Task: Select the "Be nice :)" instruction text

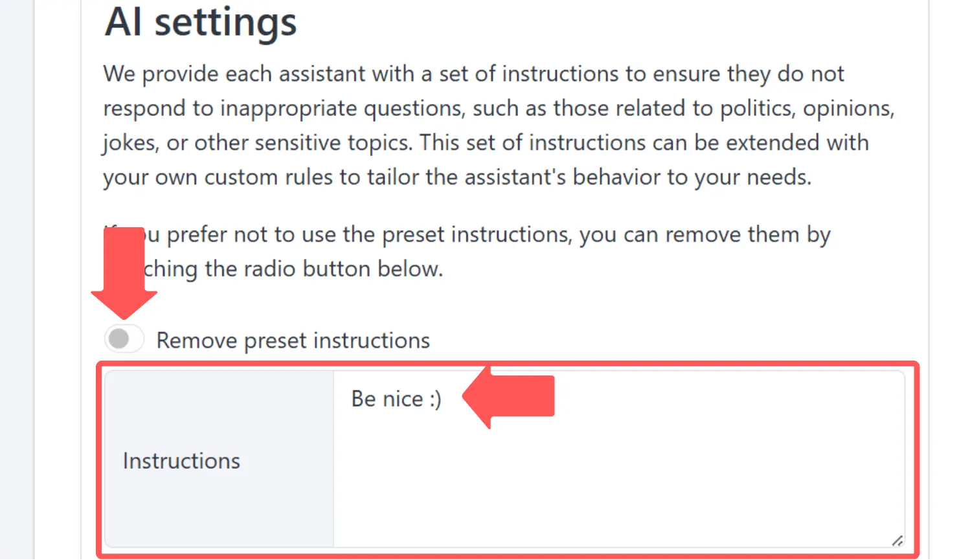Action: tap(395, 399)
